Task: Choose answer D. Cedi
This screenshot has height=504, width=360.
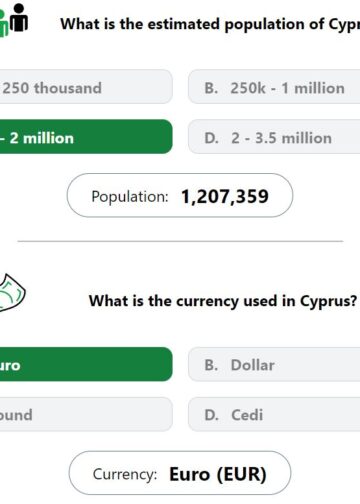Action: 274,414
